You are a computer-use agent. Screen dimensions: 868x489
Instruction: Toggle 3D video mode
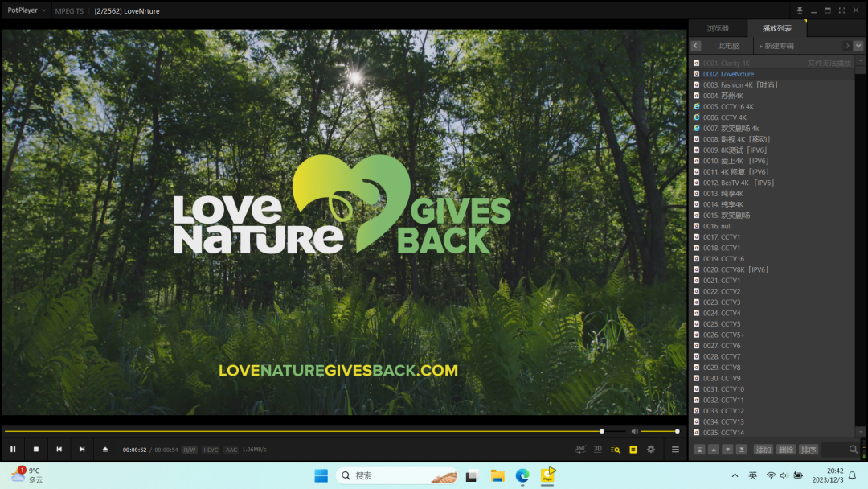tap(598, 449)
